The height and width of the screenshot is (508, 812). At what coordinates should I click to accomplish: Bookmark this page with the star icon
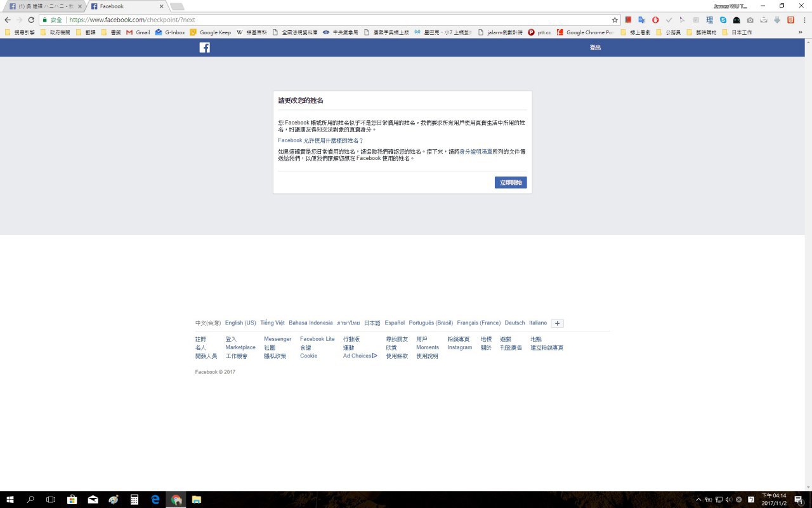(x=614, y=20)
